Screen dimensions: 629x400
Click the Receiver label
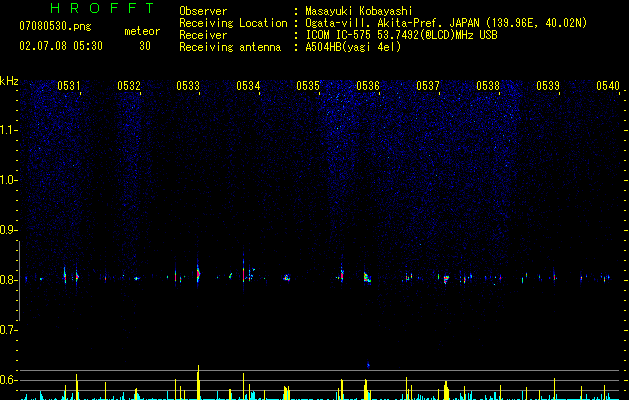(203, 35)
